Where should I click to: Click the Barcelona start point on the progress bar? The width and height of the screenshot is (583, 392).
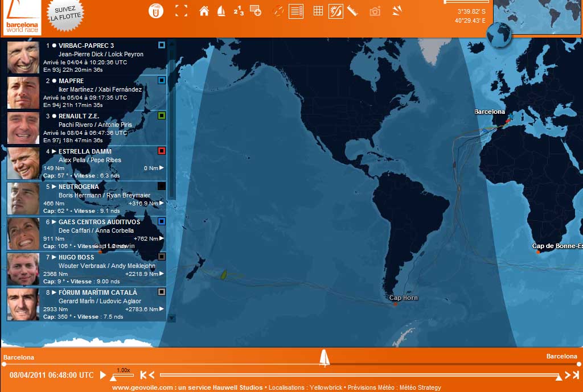pyautogui.click(x=4, y=365)
